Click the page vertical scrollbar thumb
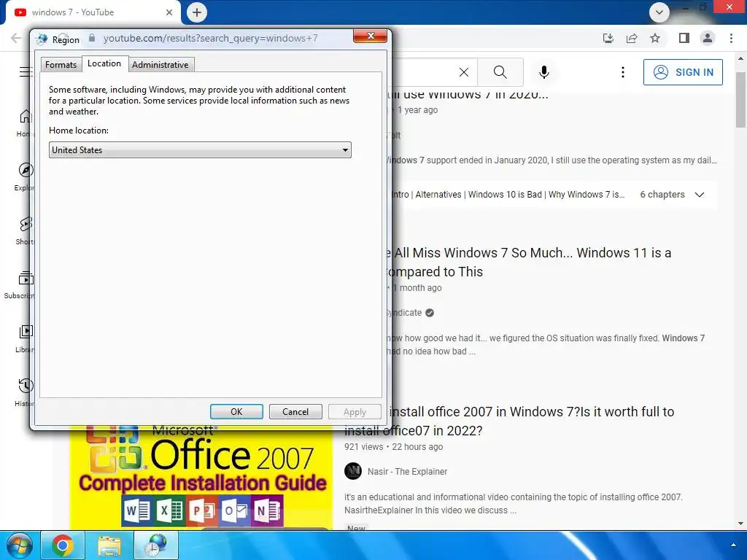 pyautogui.click(x=740, y=100)
